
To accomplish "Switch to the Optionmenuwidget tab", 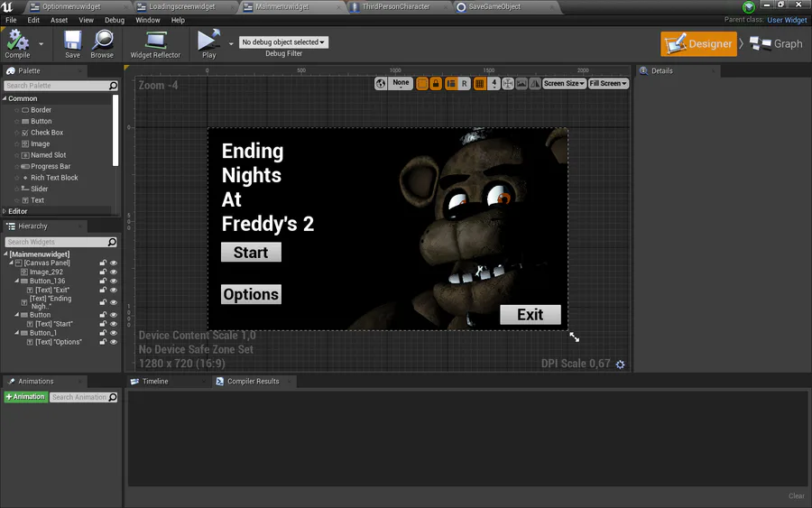I will (x=71, y=6).
